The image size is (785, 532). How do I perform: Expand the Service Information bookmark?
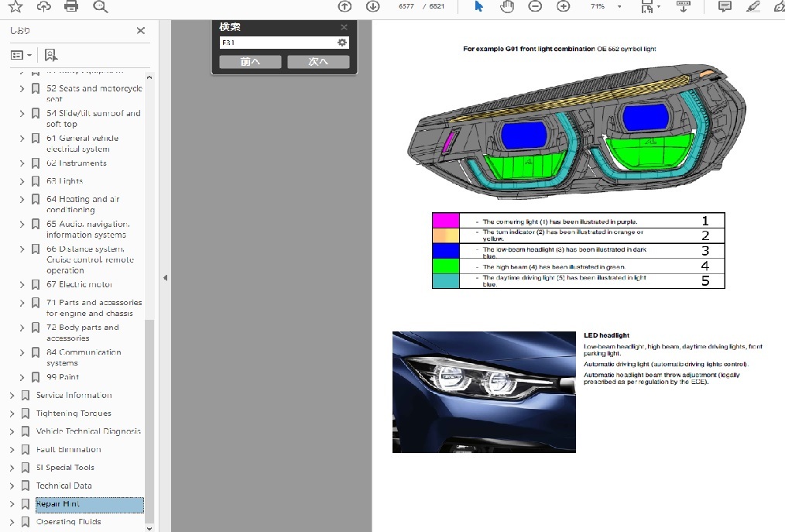pos(12,396)
